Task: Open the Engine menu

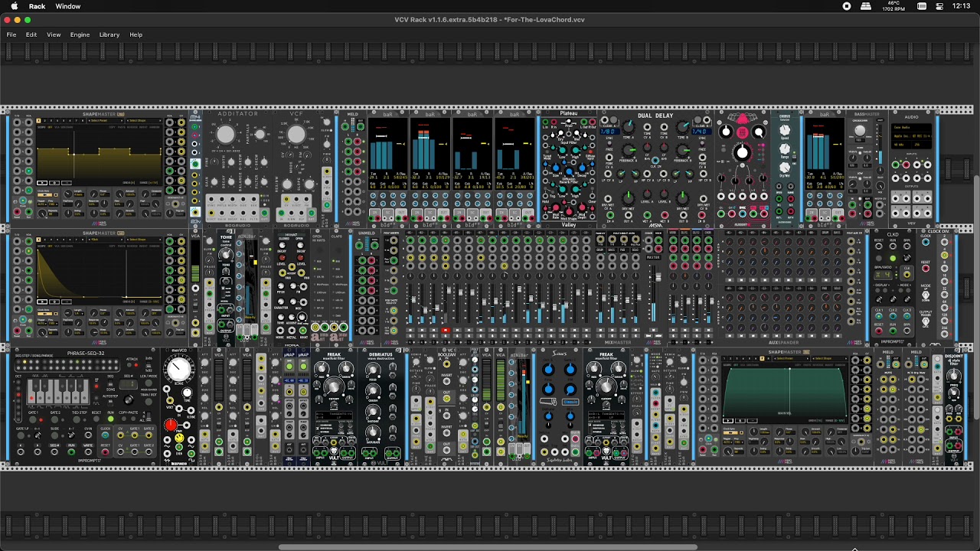Action: coord(80,34)
